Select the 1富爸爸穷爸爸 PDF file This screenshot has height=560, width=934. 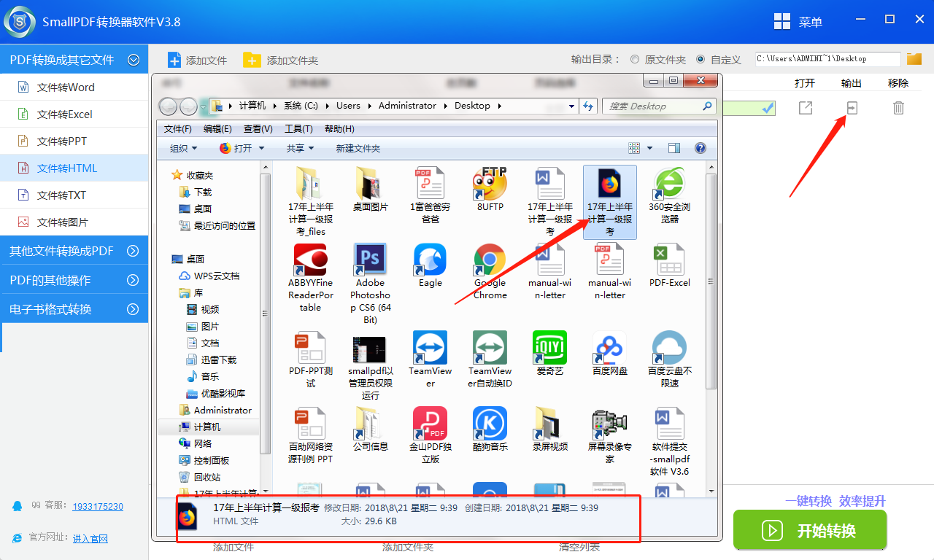pos(431,182)
